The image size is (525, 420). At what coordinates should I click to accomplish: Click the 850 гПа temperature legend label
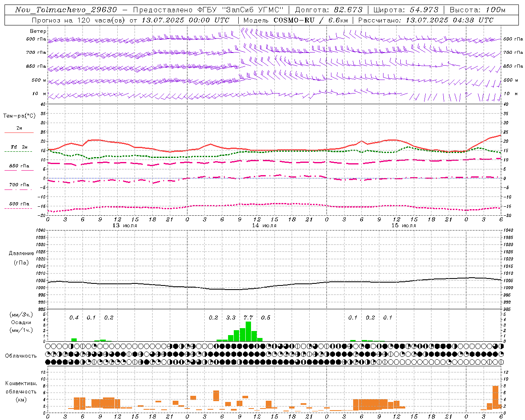click(x=19, y=166)
